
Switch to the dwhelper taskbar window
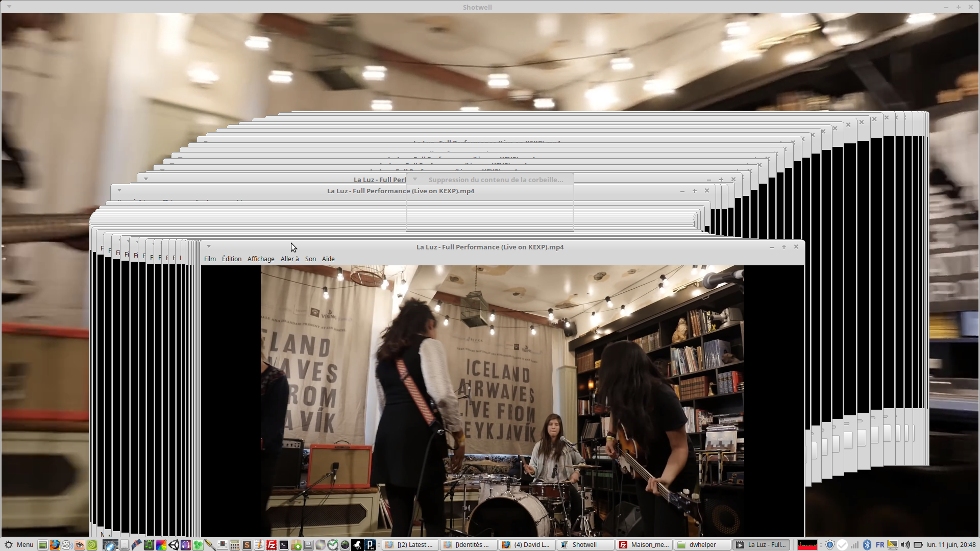[x=702, y=545]
